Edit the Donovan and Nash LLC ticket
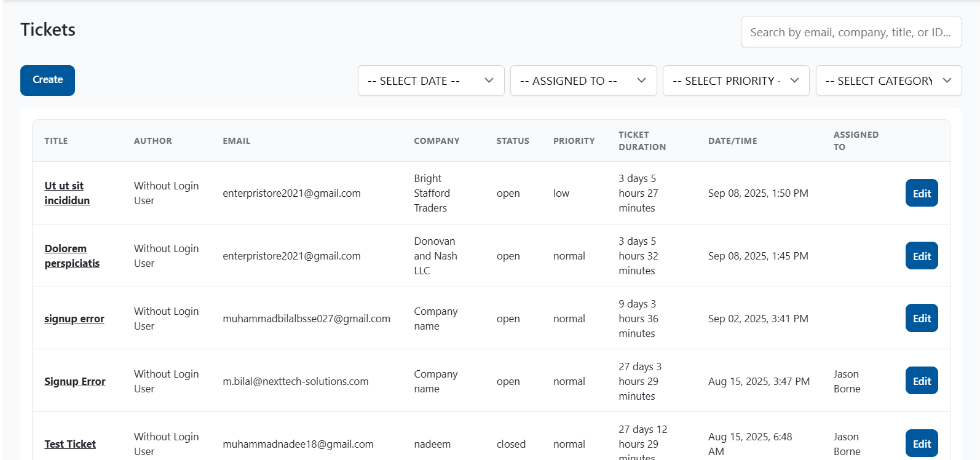 click(921, 256)
